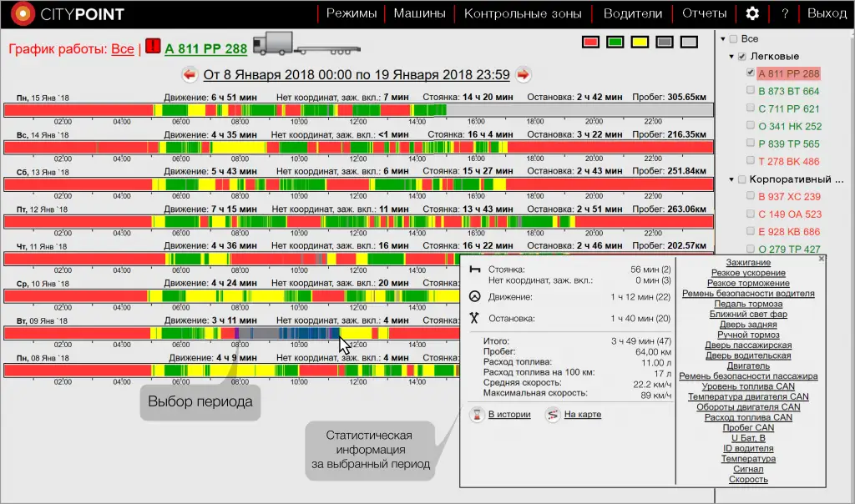Viewport: 855px width, 504px height.
Task: Tick the 'Все' checkbox in vehicle tree
Action: pos(733,39)
